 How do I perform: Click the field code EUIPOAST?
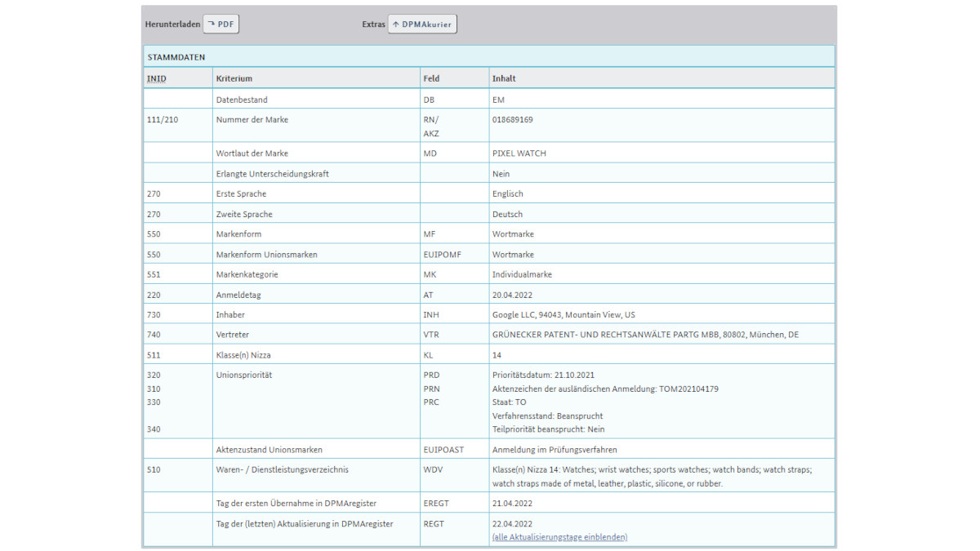443,450
